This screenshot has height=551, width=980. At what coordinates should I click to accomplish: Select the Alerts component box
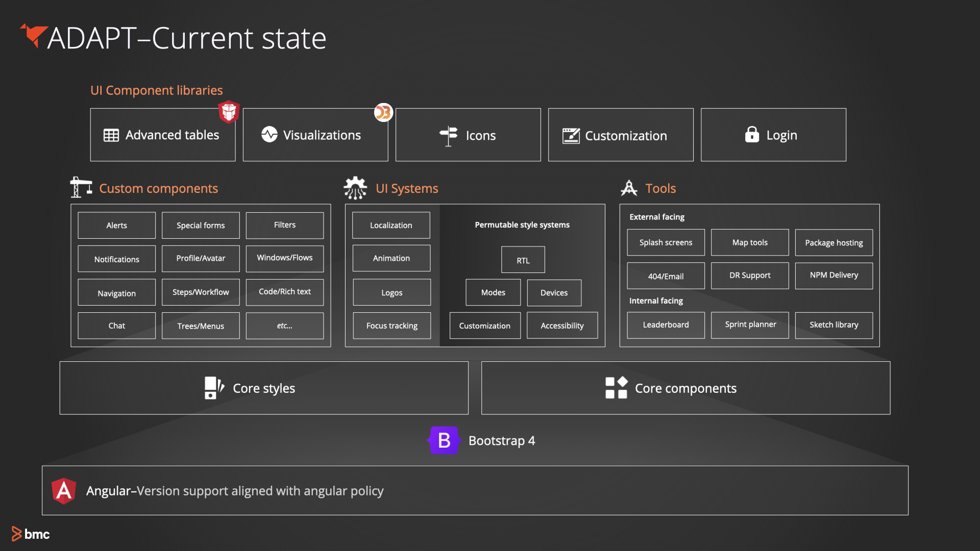pos(116,226)
